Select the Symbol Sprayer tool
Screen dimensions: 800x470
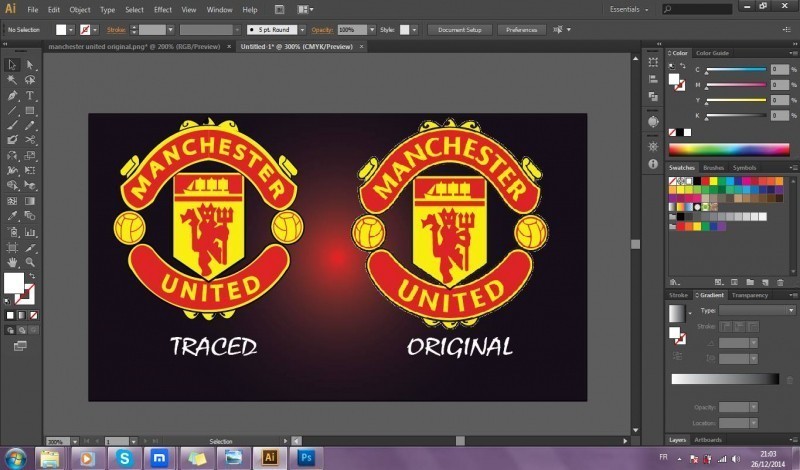[x=12, y=232]
